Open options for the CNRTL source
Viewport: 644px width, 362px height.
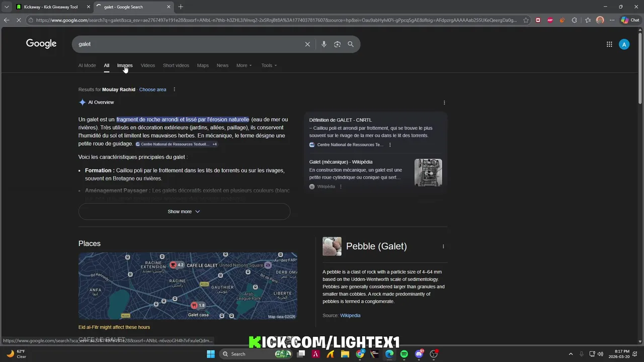pos(389,145)
